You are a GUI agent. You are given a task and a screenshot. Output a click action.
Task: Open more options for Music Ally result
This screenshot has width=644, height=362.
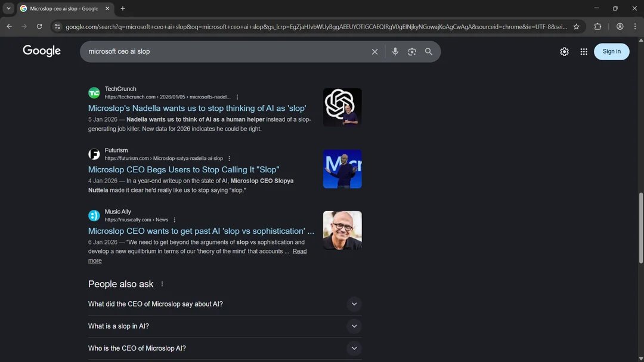pyautogui.click(x=175, y=220)
